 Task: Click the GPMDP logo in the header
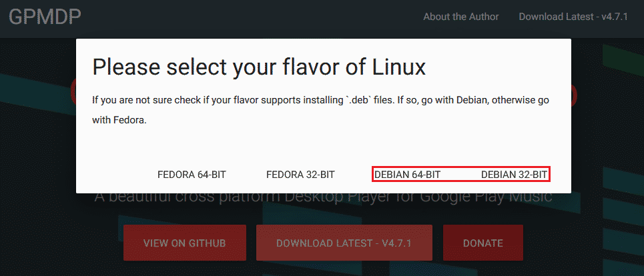coord(45,17)
